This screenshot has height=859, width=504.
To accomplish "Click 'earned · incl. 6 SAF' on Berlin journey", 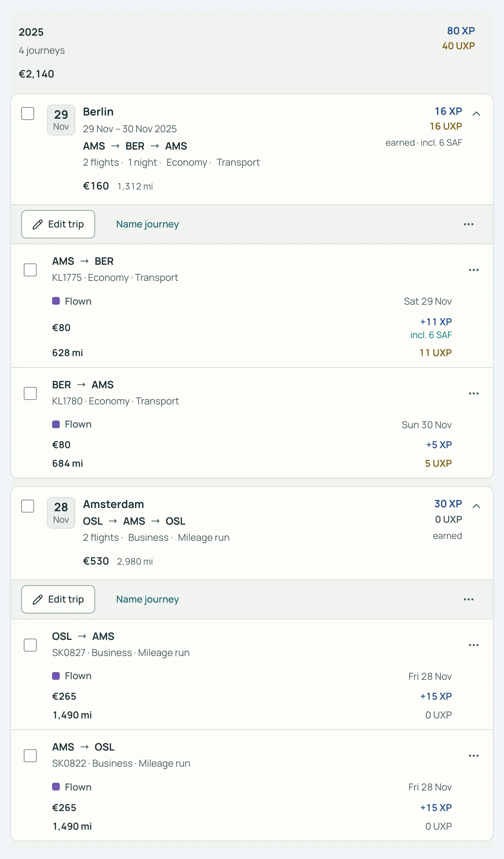I will 424,143.
